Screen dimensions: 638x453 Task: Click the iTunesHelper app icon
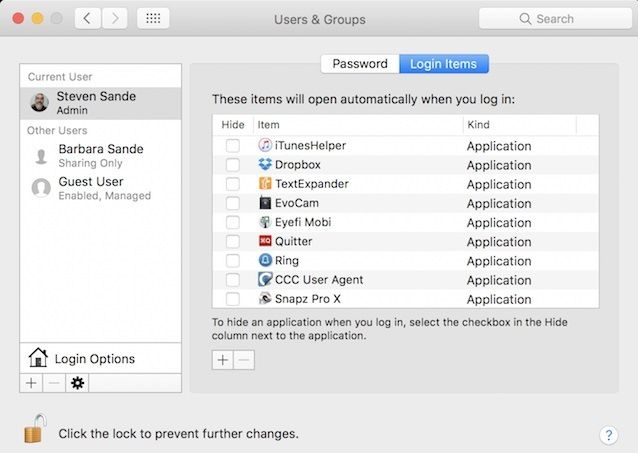coord(265,146)
